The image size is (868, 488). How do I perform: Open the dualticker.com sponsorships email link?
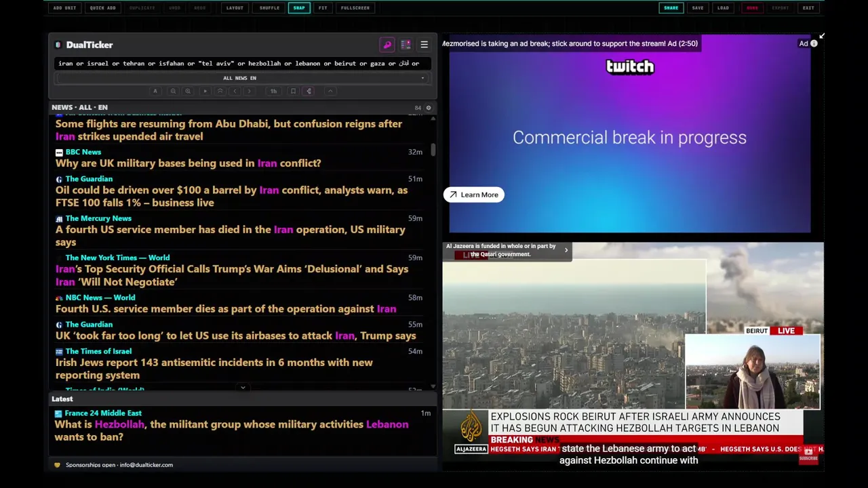tap(146, 465)
